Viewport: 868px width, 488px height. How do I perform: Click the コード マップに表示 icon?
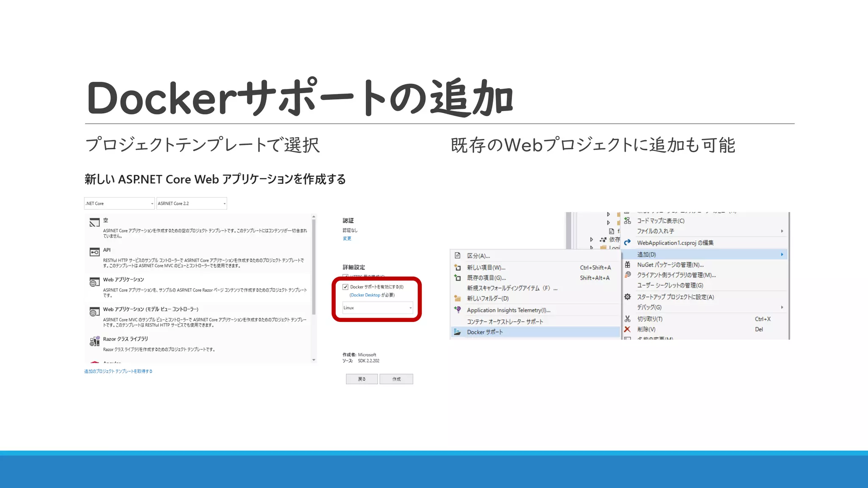[628, 221]
